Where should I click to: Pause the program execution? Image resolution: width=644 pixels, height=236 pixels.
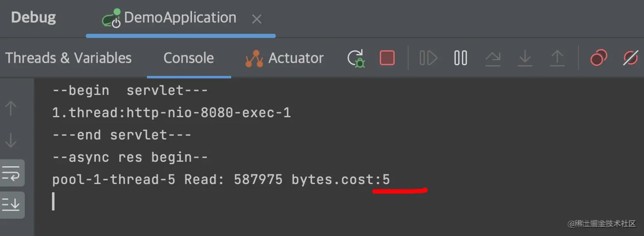(x=460, y=58)
